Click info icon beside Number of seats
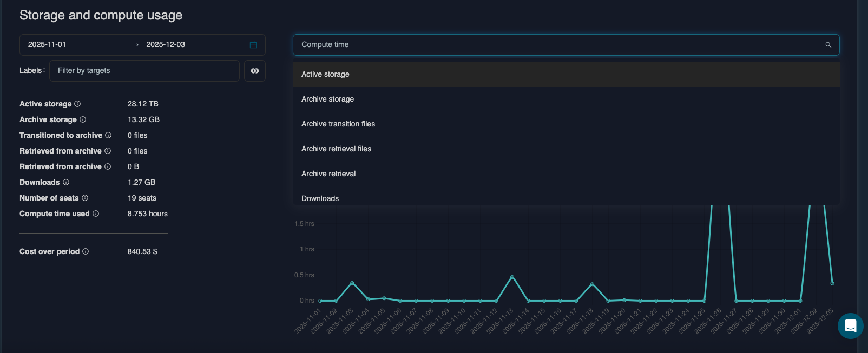Viewport: 868px width, 353px height. [x=85, y=198]
